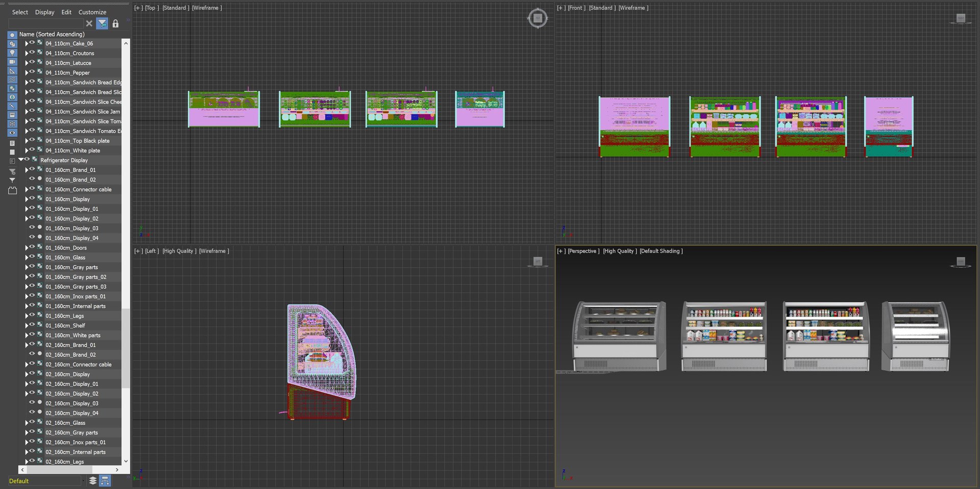Toggle the lock cell editing padlock

115,23
